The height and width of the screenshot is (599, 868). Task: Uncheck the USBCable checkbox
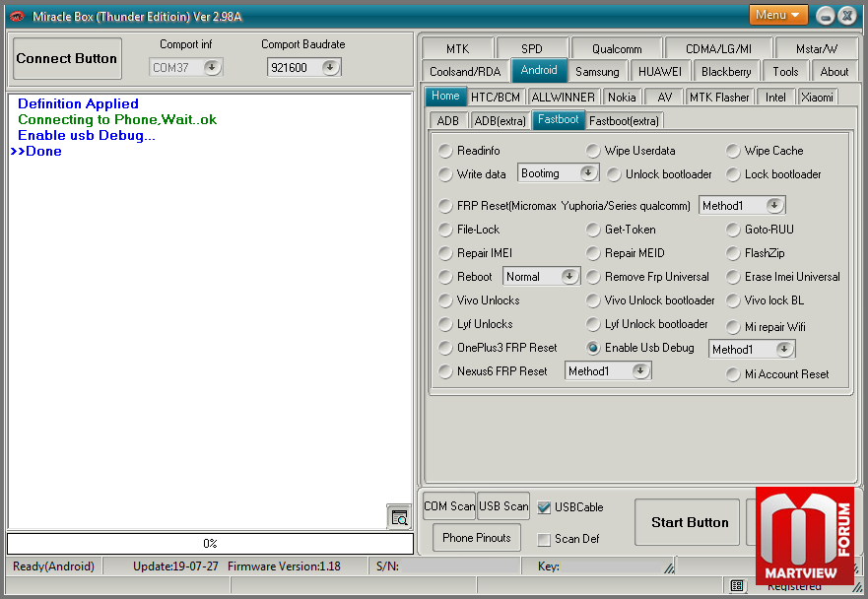tap(544, 507)
